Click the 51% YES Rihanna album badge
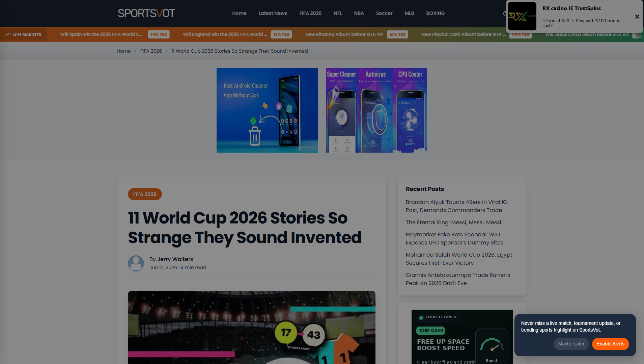The width and height of the screenshot is (644, 364). tap(397, 34)
